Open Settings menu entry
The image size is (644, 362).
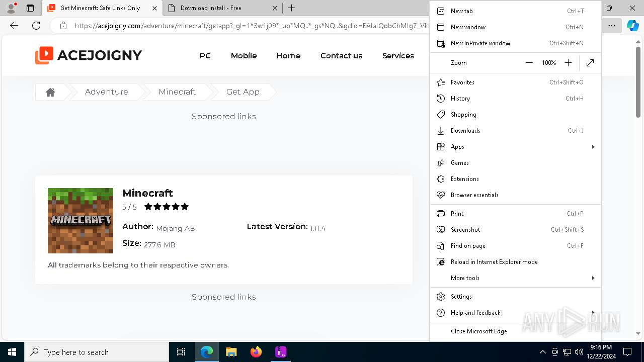click(516, 297)
